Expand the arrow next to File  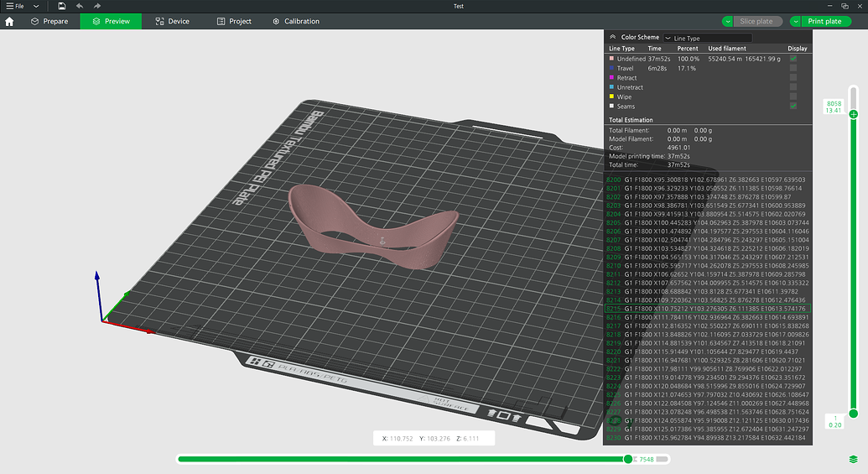pyautogui.click(x=36, y=6)
